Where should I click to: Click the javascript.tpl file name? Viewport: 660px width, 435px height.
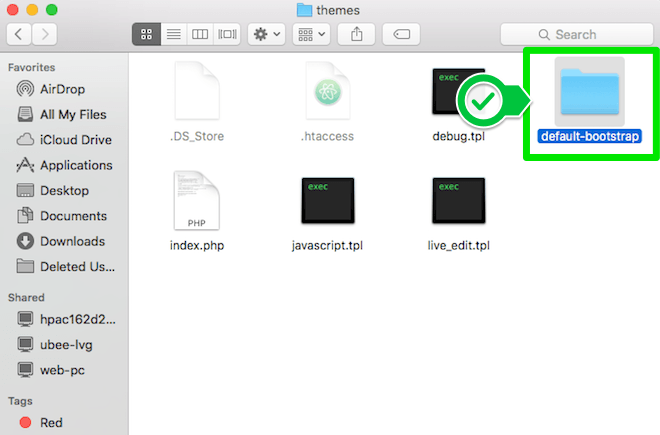327,246
